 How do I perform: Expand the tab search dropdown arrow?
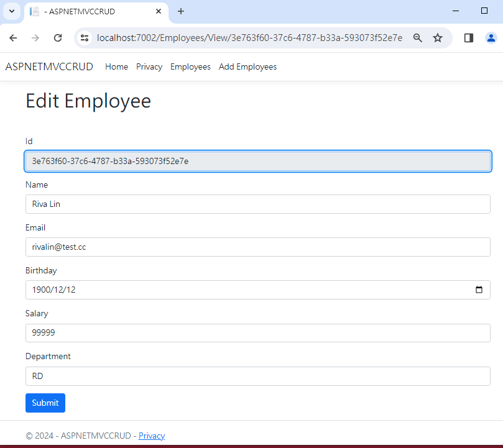11,11
